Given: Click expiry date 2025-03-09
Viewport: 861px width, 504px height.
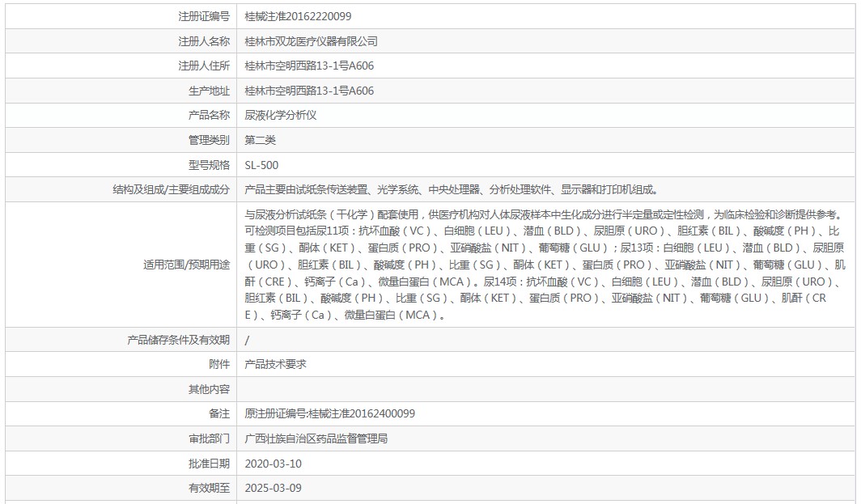Looking at the screenshot, I should [273, 488].
